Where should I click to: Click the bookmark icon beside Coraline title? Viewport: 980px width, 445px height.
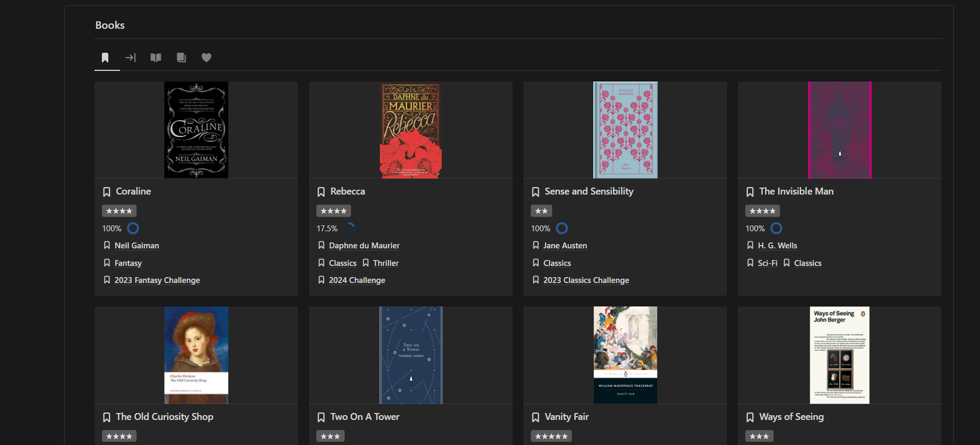(x=107, y=192)
